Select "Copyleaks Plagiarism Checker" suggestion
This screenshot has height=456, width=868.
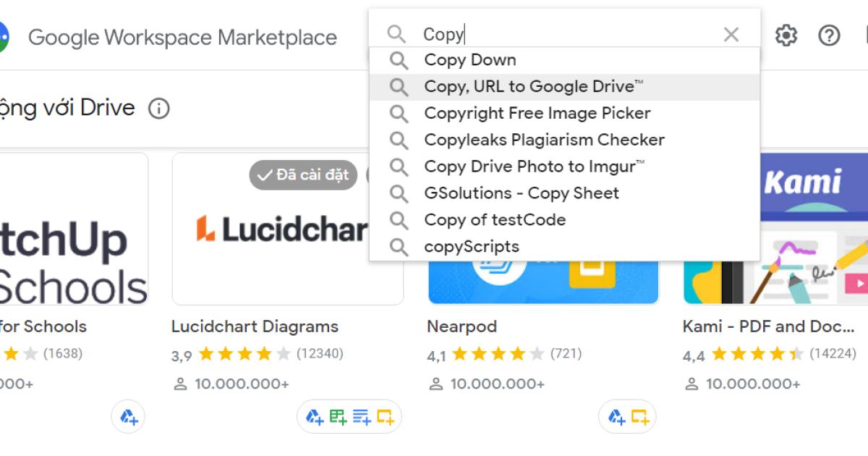[544, 140]
